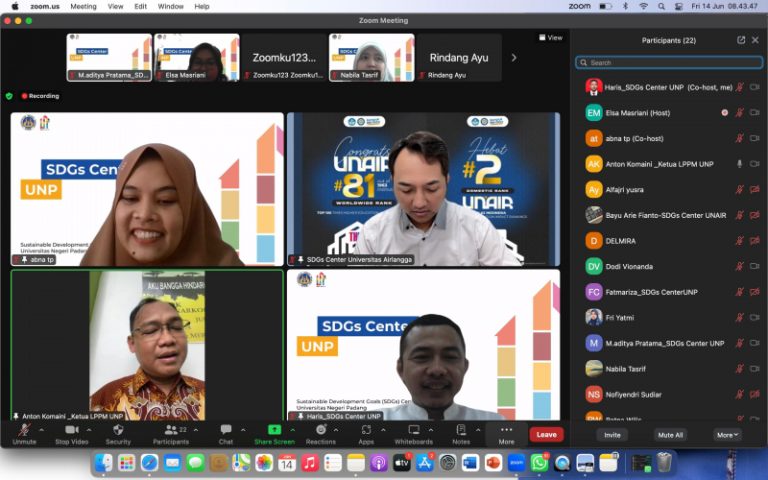Select Nofiyendri Sudiar participant row

click(669, 395)
